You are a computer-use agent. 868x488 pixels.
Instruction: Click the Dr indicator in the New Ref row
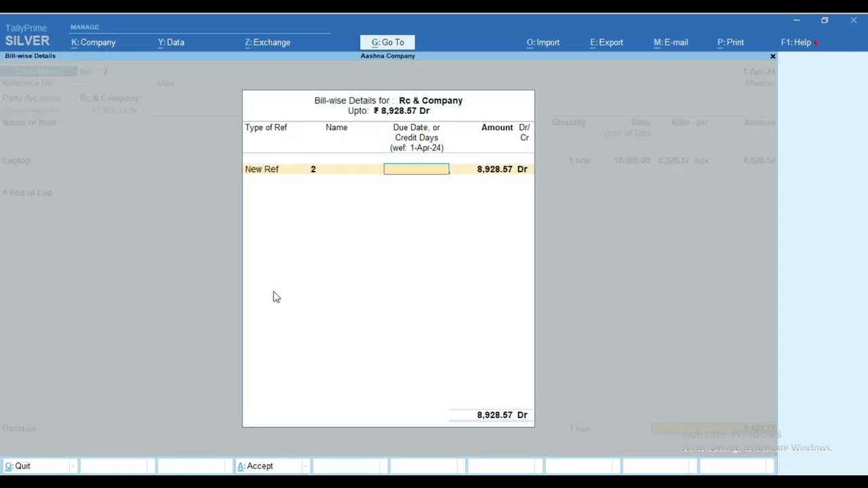522,169
